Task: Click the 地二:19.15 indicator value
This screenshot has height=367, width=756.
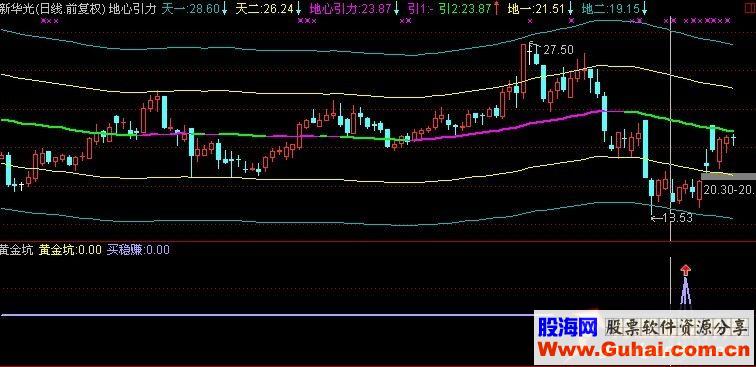Action: click(x=610, y=8)
